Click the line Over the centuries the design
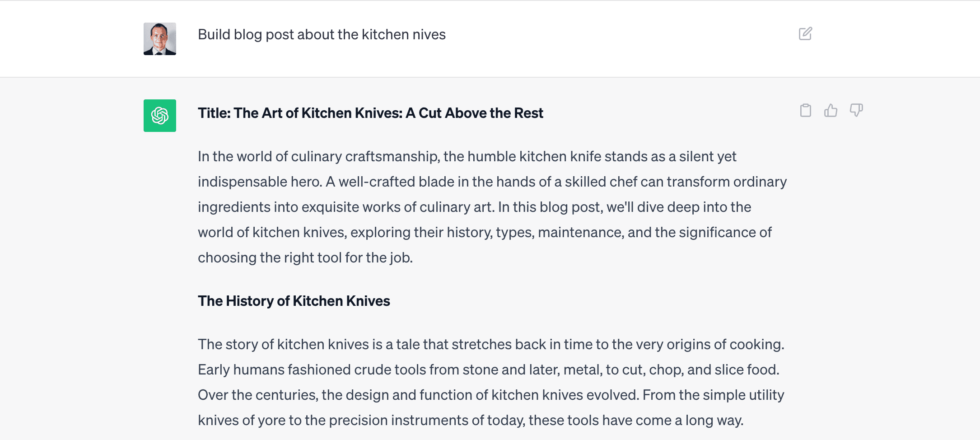 click(x=491, y=395)
